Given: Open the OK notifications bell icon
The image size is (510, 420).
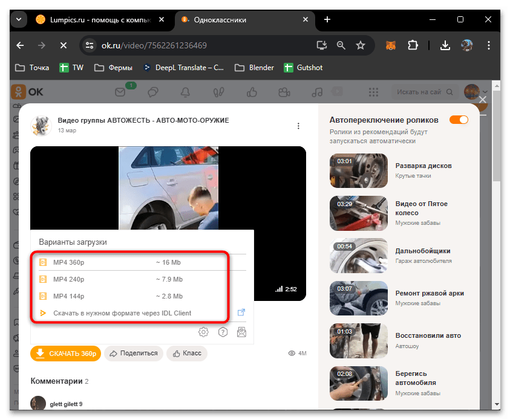Looking at the screenshot, I should 185,92.
